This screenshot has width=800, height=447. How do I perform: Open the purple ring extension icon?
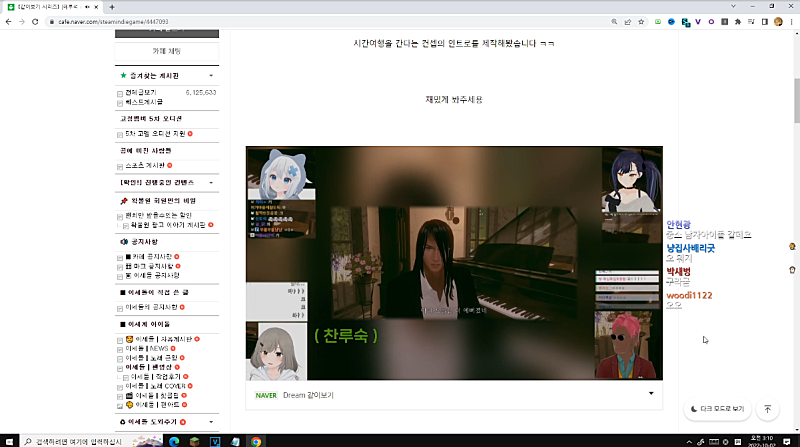pos(711,21)
